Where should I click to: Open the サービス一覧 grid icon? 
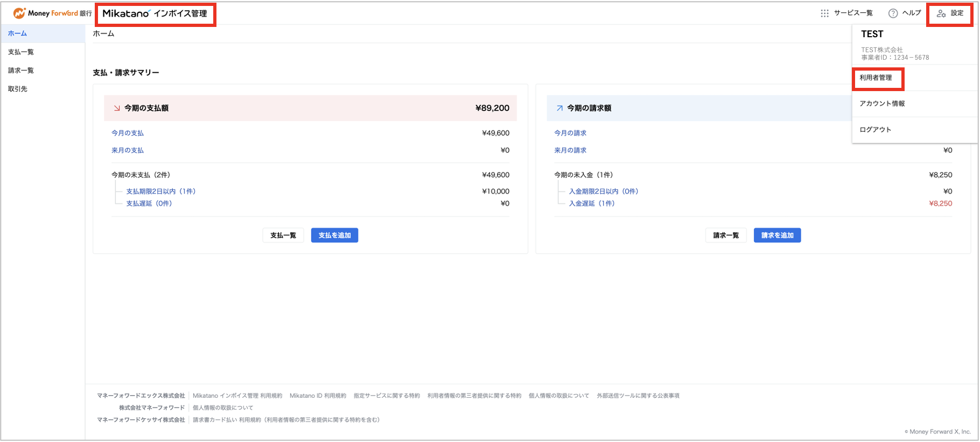tap(824, 13)
